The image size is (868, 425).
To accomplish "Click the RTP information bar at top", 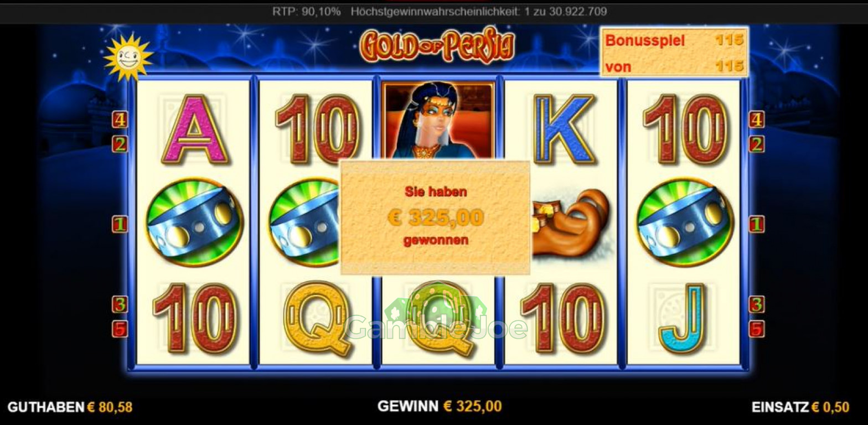I will pyautogui.click(x=440, y=11).
